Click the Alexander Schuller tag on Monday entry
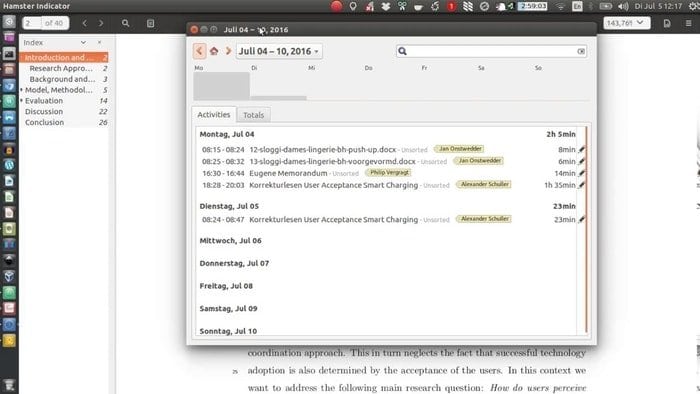 point(484,184)
